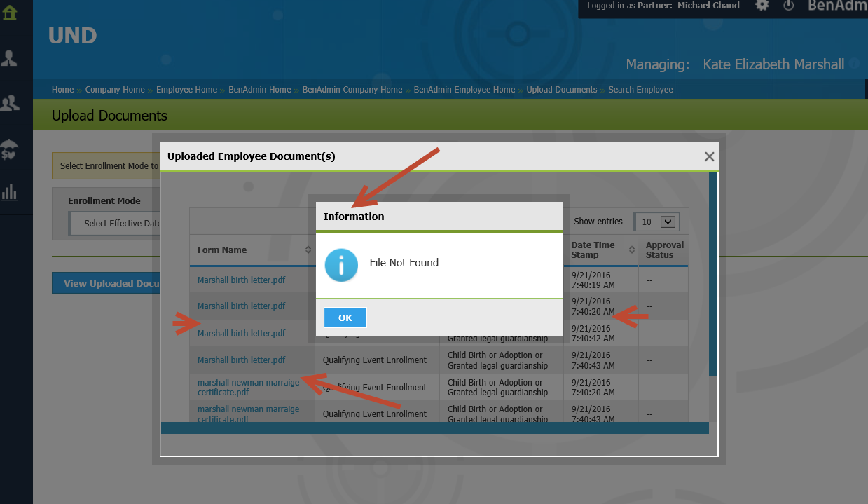Screen dimensions: 868x504
Task: Open Marshall birth letter.pdf stamped 7:40:42 AM
Action: [241, 334]
